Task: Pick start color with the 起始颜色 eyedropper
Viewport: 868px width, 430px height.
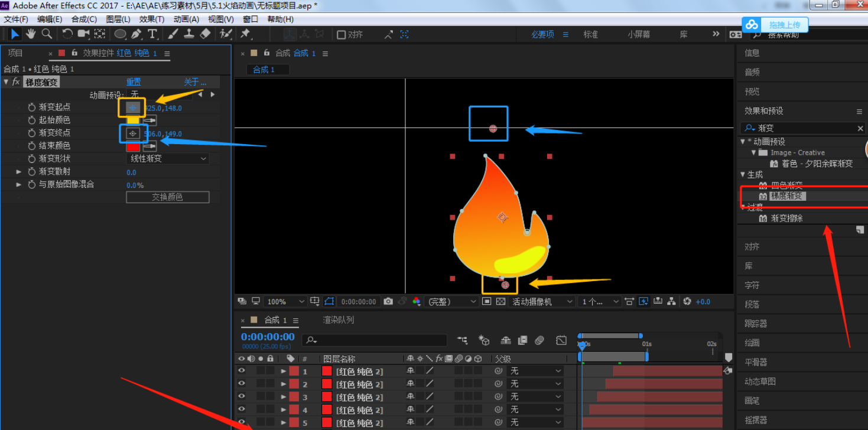Action: (x=150, y=120)
